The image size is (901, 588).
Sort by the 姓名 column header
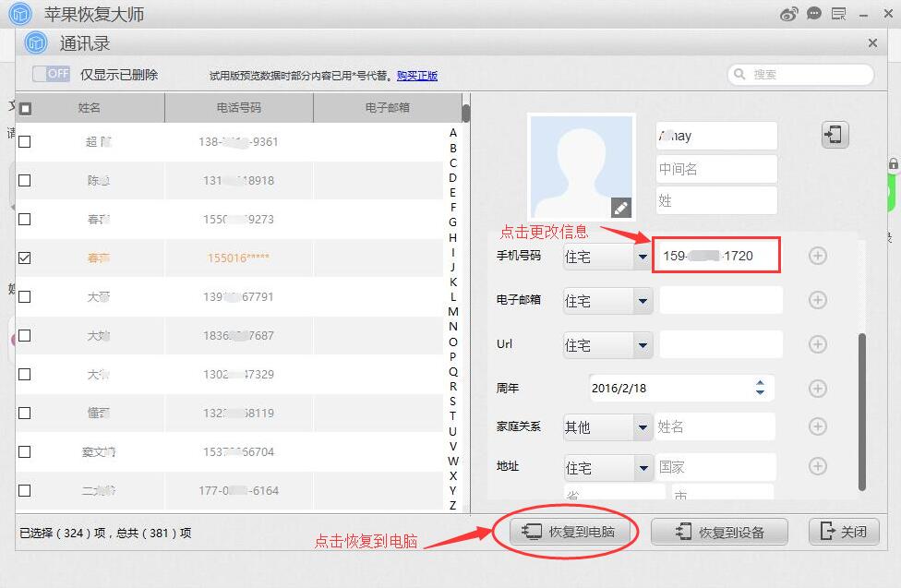(x=90, y=108)
